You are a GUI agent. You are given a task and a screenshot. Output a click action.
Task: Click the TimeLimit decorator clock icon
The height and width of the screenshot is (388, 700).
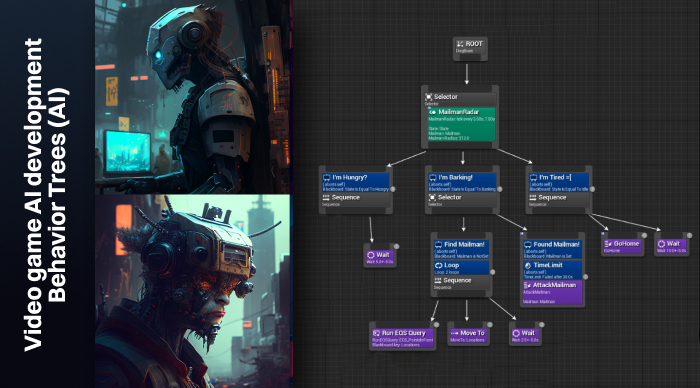[528, 265]
